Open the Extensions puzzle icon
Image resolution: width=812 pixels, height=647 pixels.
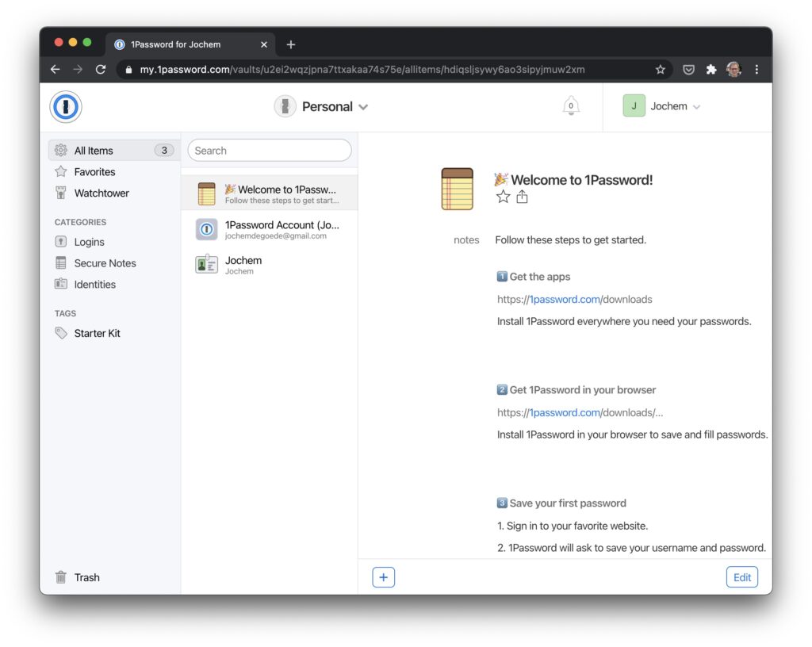tap(711, 69)
